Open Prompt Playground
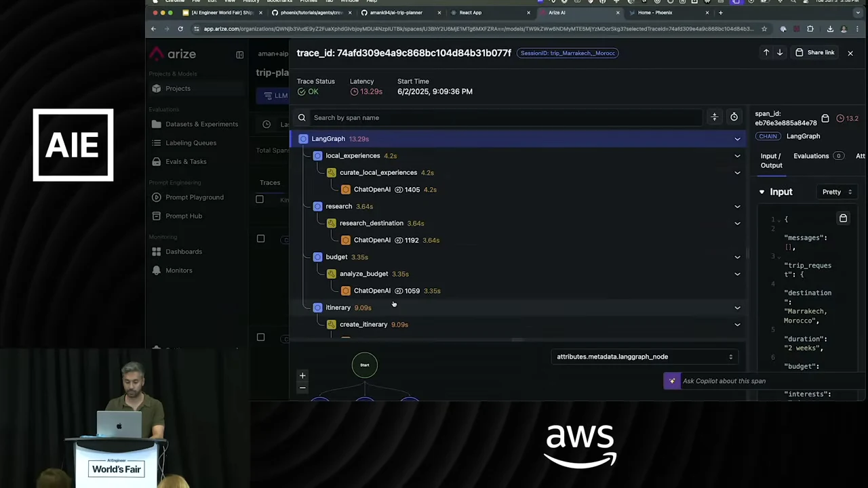Screen dimensions: 868x488 [194, 197]
